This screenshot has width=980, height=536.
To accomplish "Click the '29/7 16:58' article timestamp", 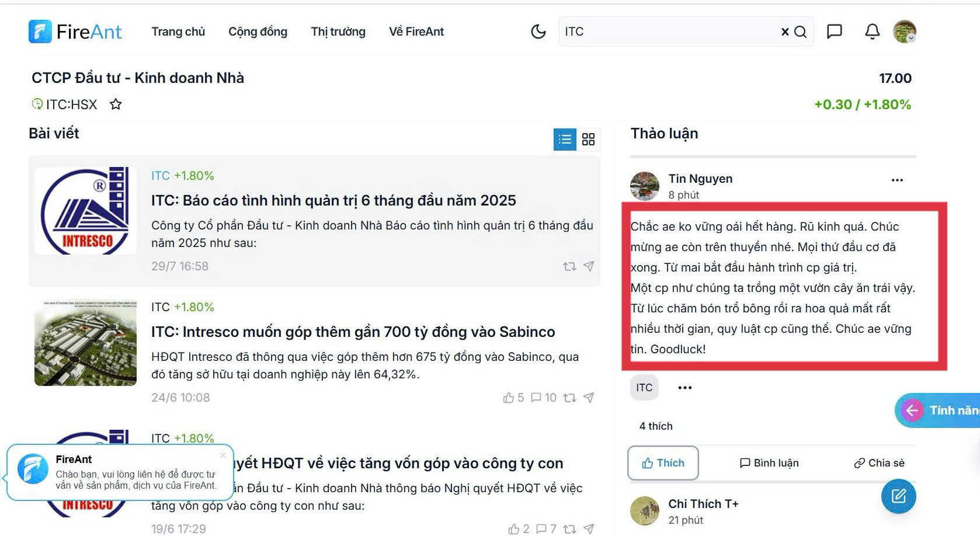I will pyautogui.click(x=180, y=266).
